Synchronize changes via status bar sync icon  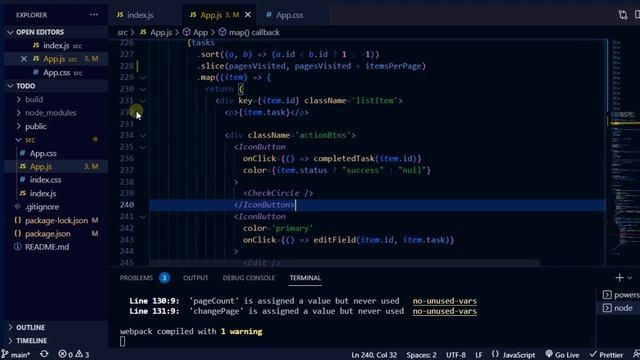pyautogui.click(x=44, y=354)
